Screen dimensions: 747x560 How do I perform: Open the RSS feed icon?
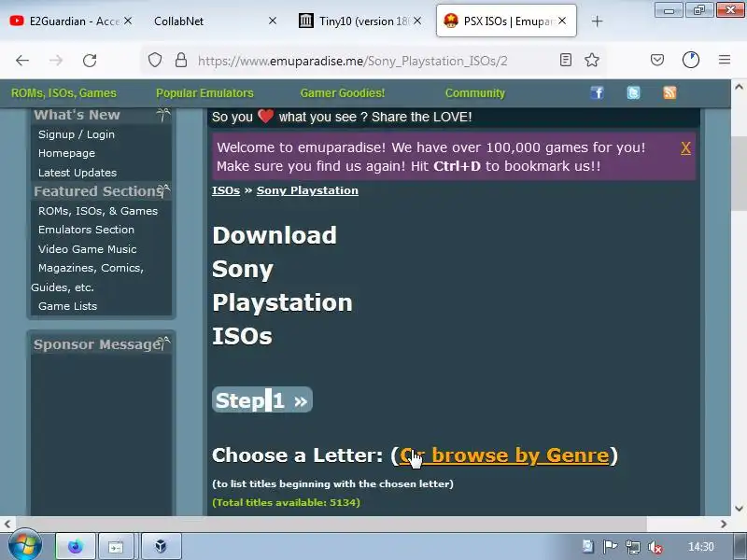coord(669,92)
